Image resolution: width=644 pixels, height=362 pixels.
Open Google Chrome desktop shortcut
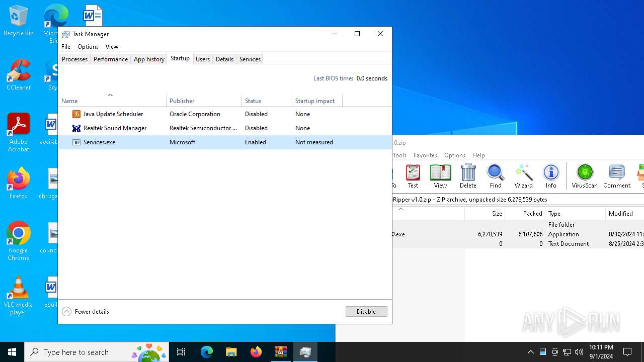click(x=19, y=241)
